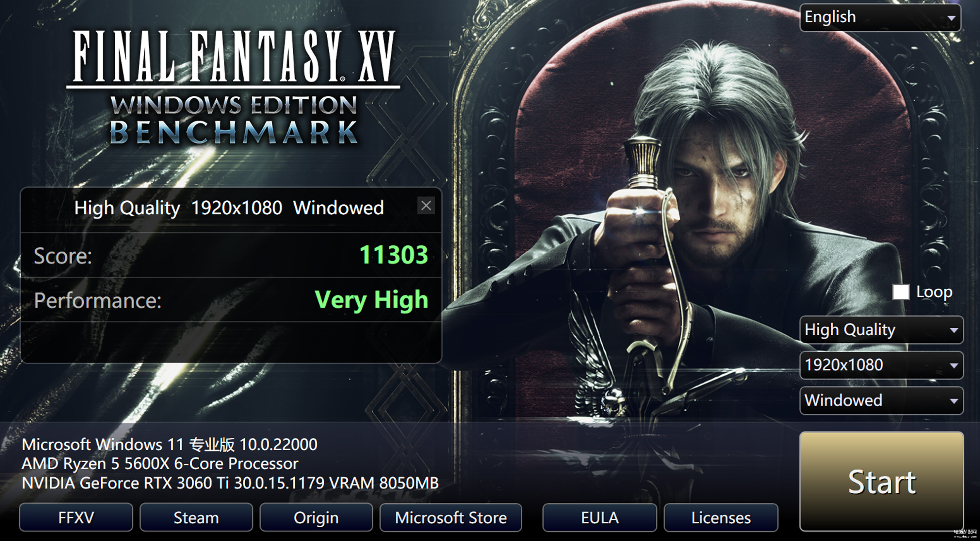Open the FFXV website button
This screenshot has height=541, width=980.
(76, 517)
